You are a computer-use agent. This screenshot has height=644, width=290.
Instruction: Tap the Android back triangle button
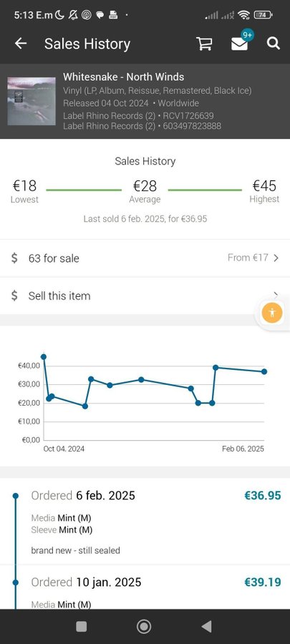[x=207, y=626]
